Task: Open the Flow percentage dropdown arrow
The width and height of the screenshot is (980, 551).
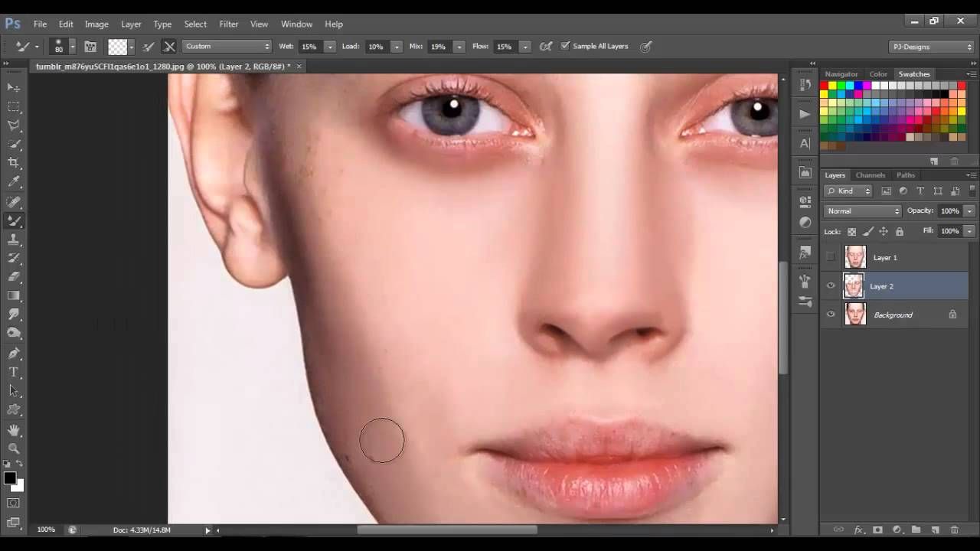Action: tap(525, 47)
